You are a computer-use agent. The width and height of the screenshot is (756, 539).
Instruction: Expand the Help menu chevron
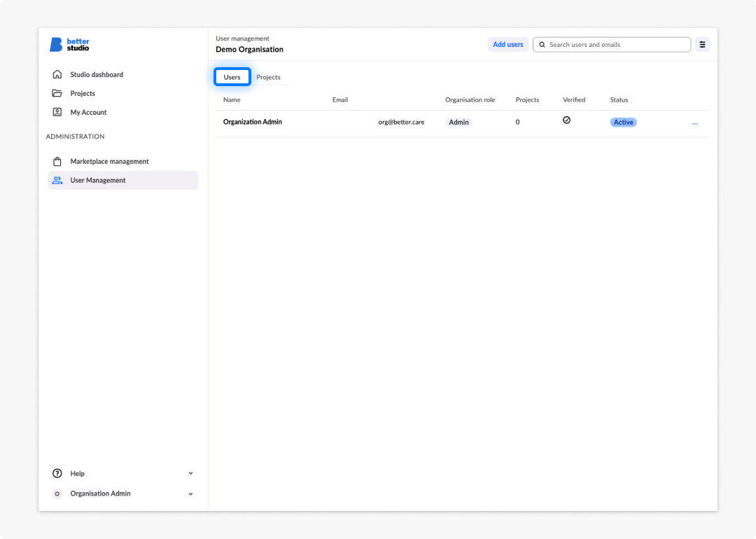click(x=191, y=473)
